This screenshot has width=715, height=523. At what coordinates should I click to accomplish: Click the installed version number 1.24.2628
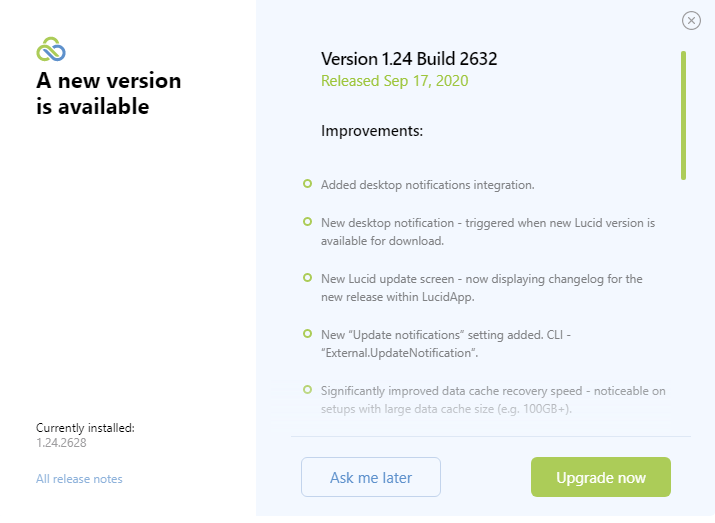point(61,443)
